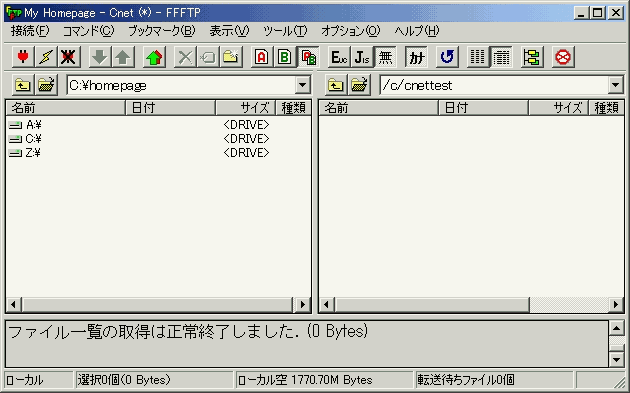Image resolution: width=630 pixels, height=393 pixels.
Task: Open the ブックマーク(B) menu
Action: click(162, 31)
